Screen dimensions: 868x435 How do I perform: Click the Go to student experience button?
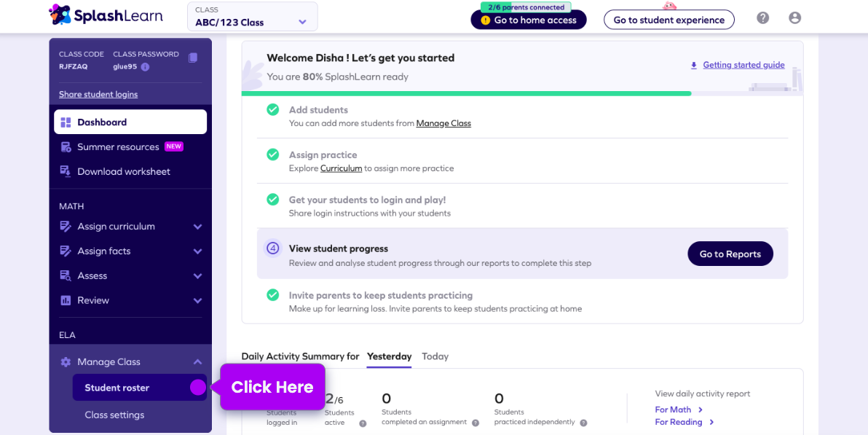click(668, 20)
